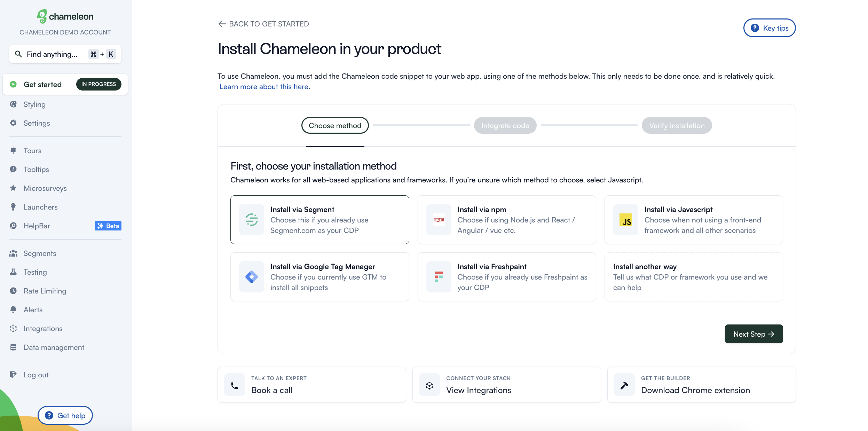Click the Styling palette icon
The height and width of the screenshot is (431, 868).
pos(13,104)
